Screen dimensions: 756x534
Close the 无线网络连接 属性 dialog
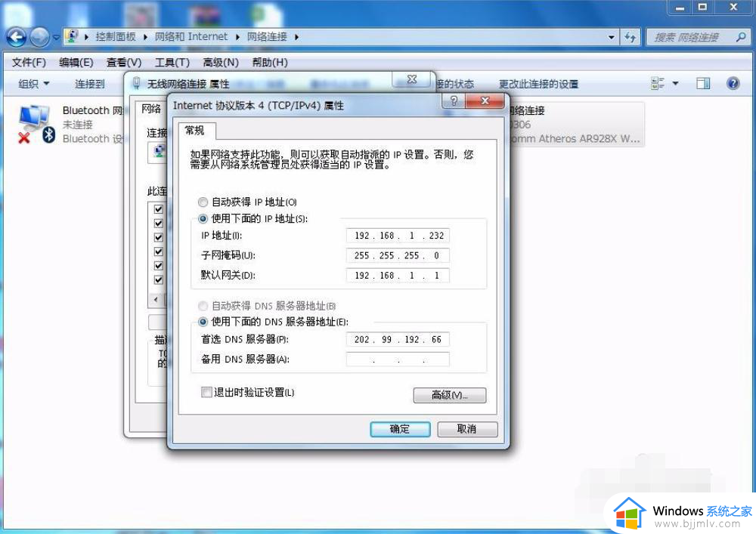tap(412, 79)
